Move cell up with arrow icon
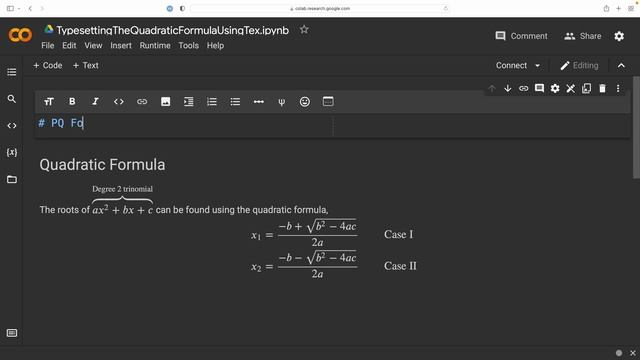Image resolution: width=640 pixels, height=360 pixels. pyautogui.click(x=492, y=88)
